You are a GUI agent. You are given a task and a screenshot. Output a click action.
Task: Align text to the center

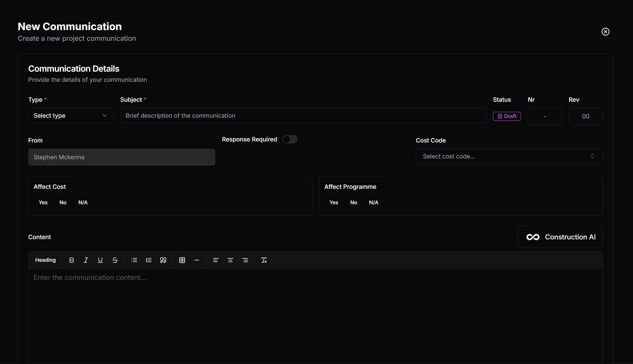[x=230, y=260]
